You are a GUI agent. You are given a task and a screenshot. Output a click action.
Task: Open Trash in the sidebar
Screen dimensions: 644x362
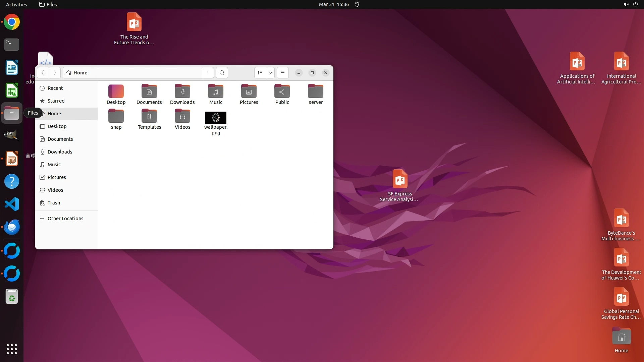tap(54, 203)
